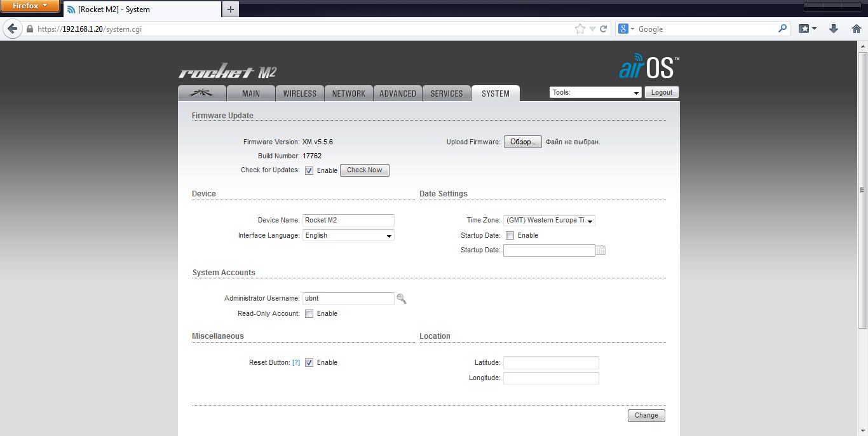This screenshot has width=868, height=436.
Task: Open the Firefox application menu
Action: click(x=30, y=6)
